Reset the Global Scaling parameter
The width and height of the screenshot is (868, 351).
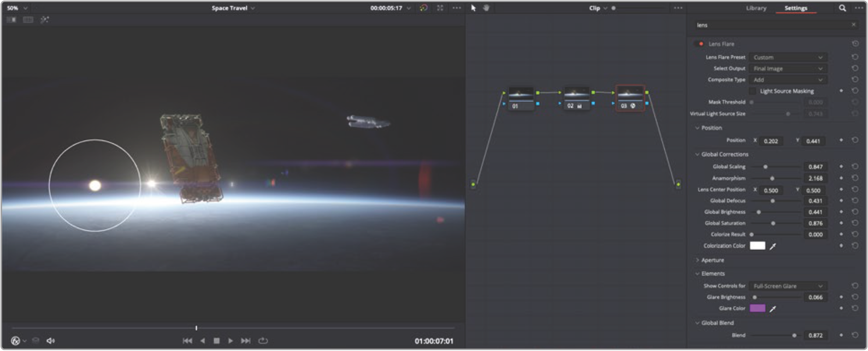point(855,167)
